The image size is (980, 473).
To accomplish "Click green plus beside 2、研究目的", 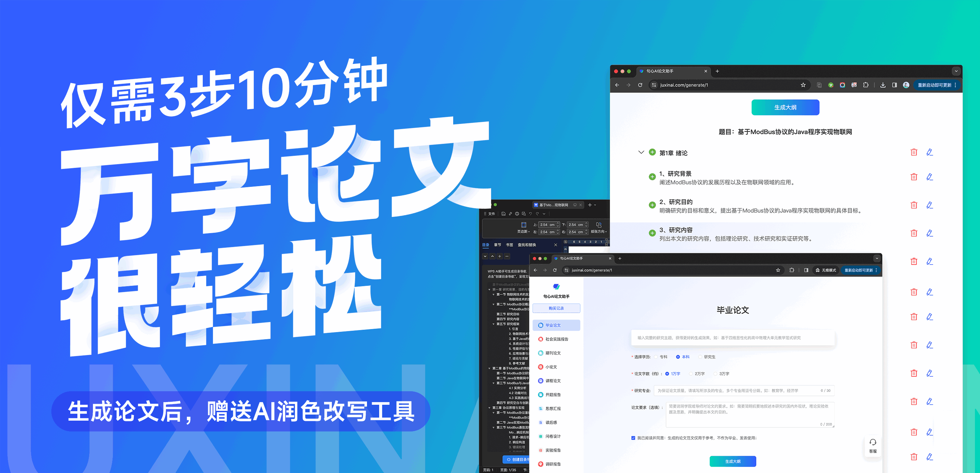I will click(x=652, y=205).
